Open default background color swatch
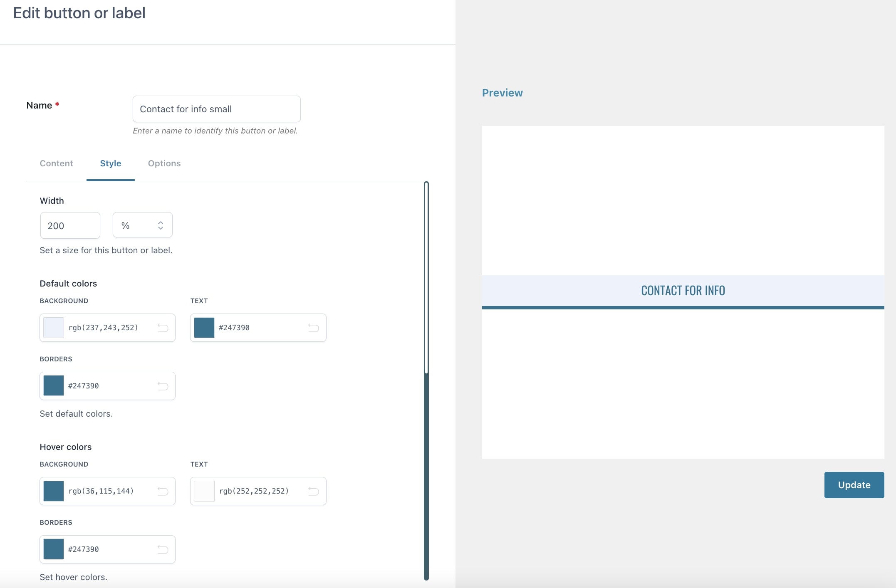Viewport: 896px width, 588px height. click(54, 328)
